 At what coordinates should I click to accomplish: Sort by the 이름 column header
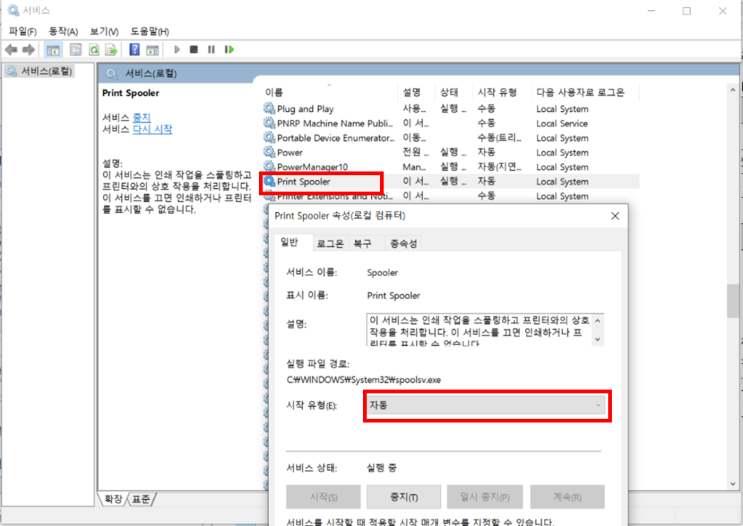click(329, 92)
